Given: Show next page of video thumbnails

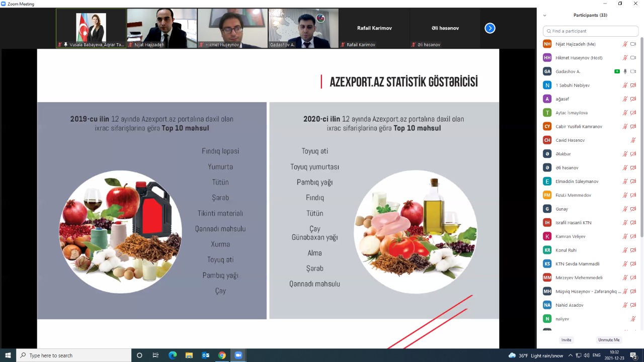Looking at the screenshot, I should tap(490, 28).
